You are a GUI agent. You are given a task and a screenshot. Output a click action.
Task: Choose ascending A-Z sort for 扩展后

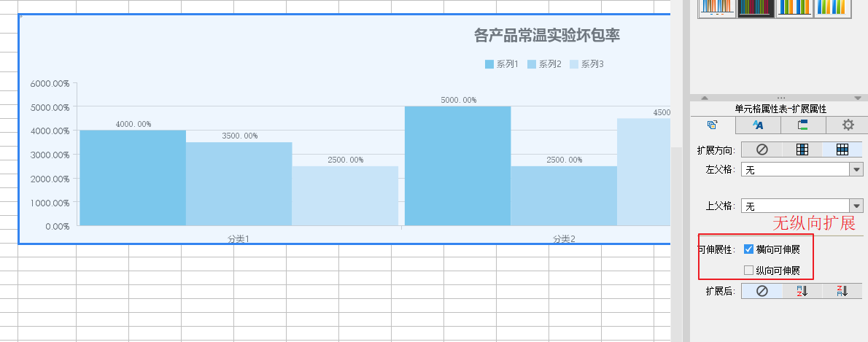[802, 290]
